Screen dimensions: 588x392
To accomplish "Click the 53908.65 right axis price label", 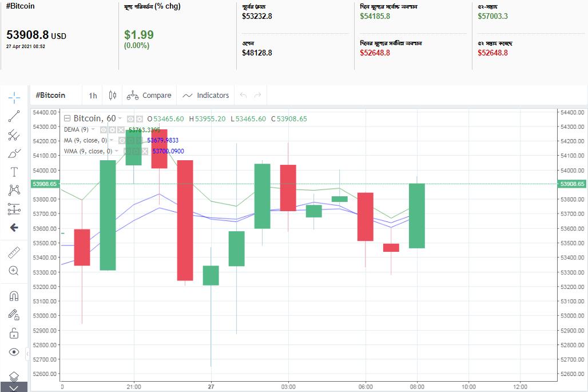I will pyautogui.click(x=573, y=184).
